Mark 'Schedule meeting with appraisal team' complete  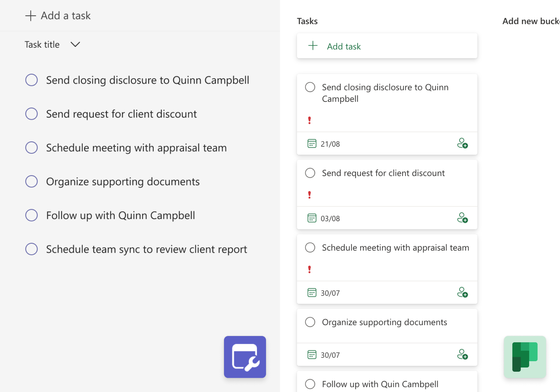(31, 147)
